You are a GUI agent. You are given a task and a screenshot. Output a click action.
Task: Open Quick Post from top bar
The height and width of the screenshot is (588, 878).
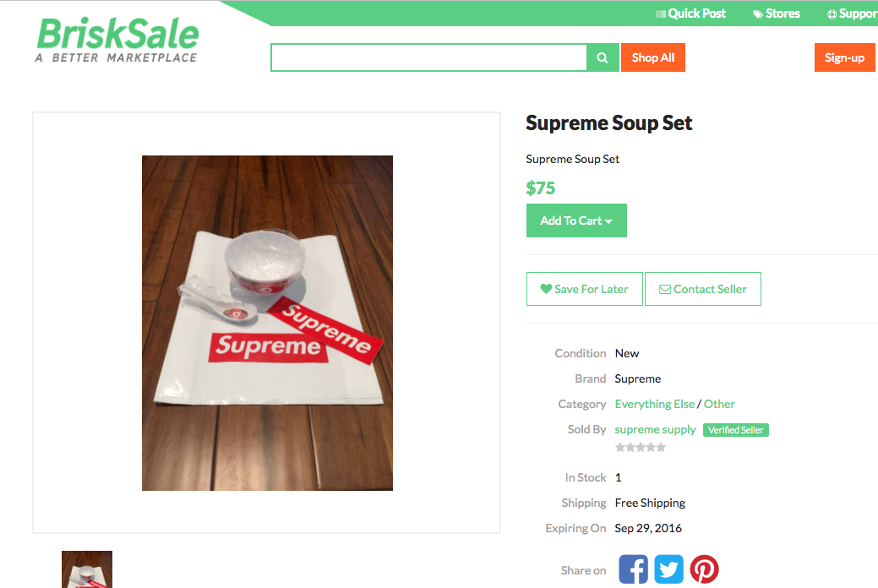690,14
